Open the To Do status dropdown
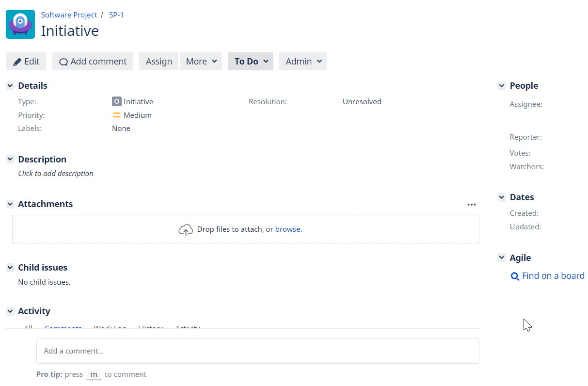Image resolution: width=588 pixels, height=386 pixels. [x=250, y=61]
